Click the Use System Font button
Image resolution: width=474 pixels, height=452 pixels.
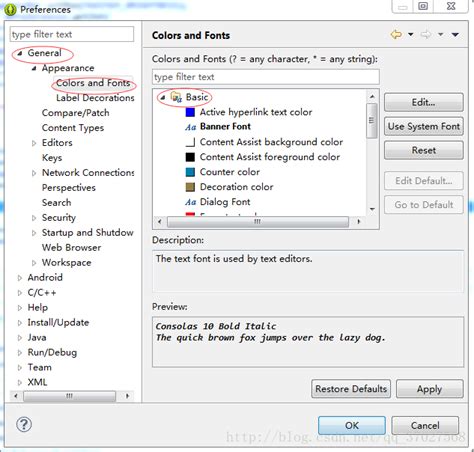tap(424, 126)
